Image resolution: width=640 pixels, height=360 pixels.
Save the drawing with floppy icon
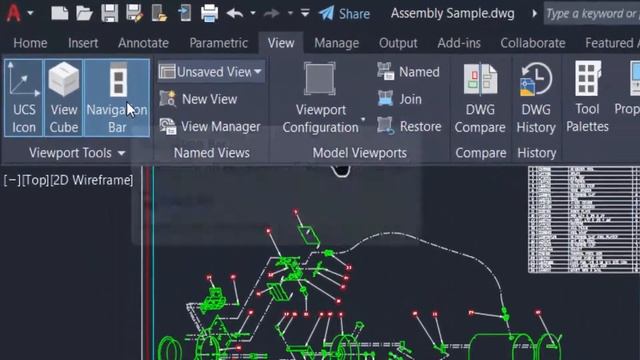[109, 13]
